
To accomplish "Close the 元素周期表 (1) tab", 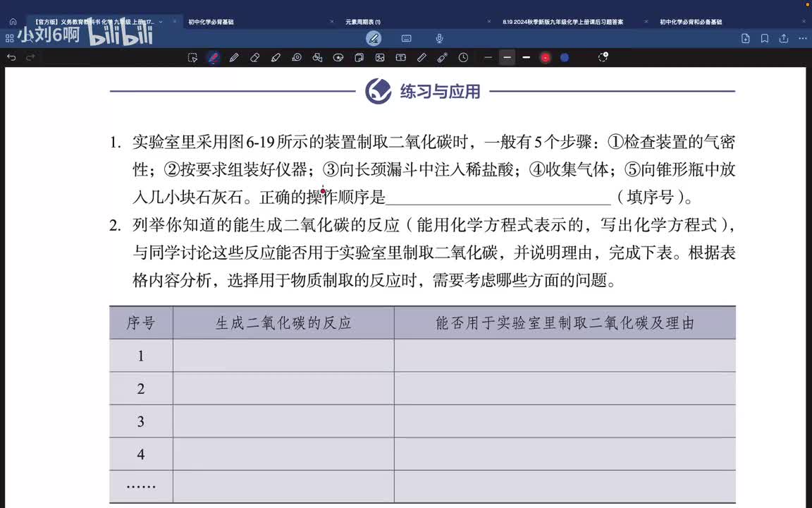I will (489, 22).
